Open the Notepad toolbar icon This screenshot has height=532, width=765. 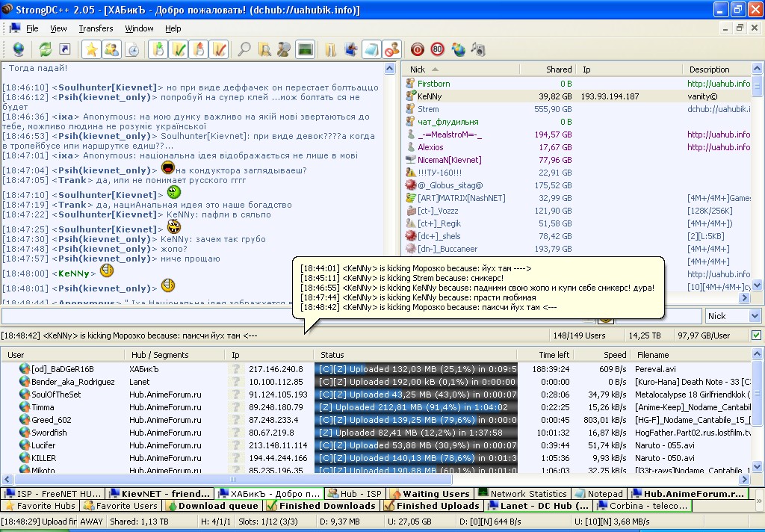pos(371,49)
